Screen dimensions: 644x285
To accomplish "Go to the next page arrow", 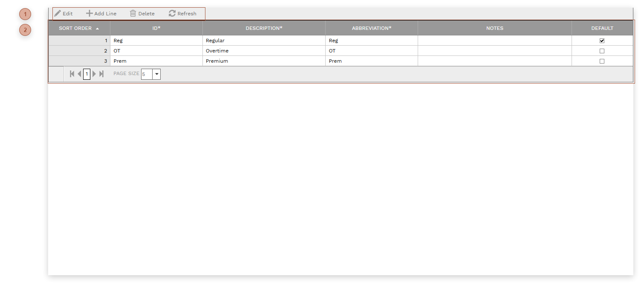I will click(94, 74).
